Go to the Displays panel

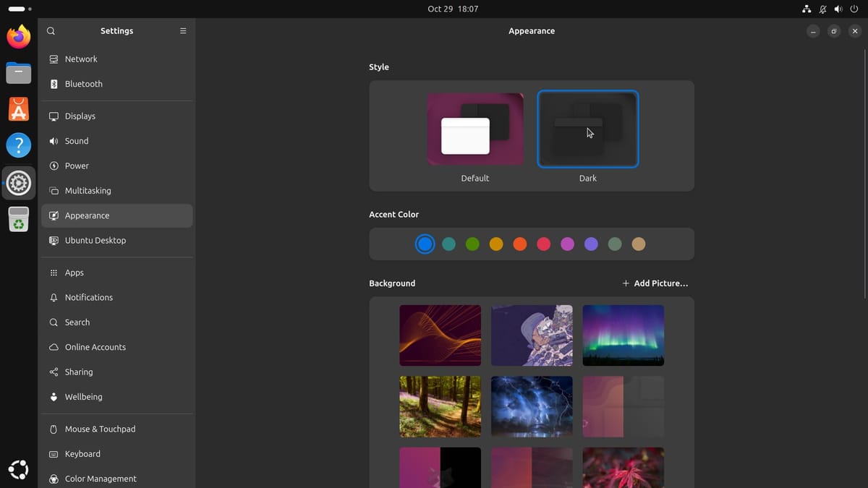pyautogui.click(x=117, y=116)
